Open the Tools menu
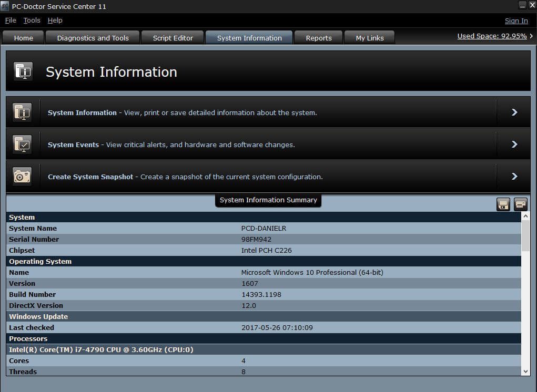Image resolution: width=537 pixels, height=392 pixels. (x=32, y=20)
